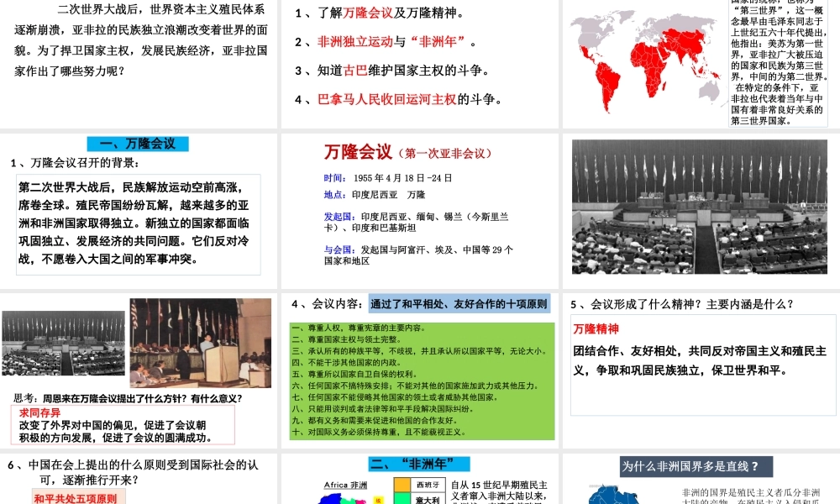
Task: Click the 时间: 1955年4月18日-24日 line
Action: (x=388, y=178)
